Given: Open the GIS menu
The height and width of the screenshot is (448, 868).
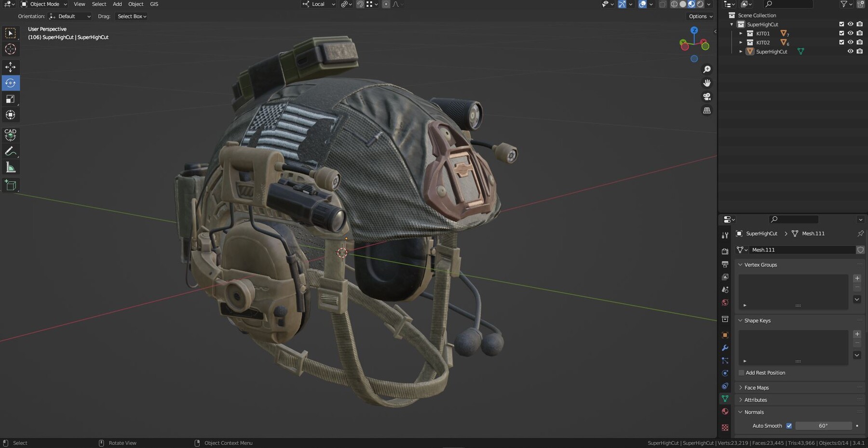Looking at the screenshot, I should click(x=154, y=4).
